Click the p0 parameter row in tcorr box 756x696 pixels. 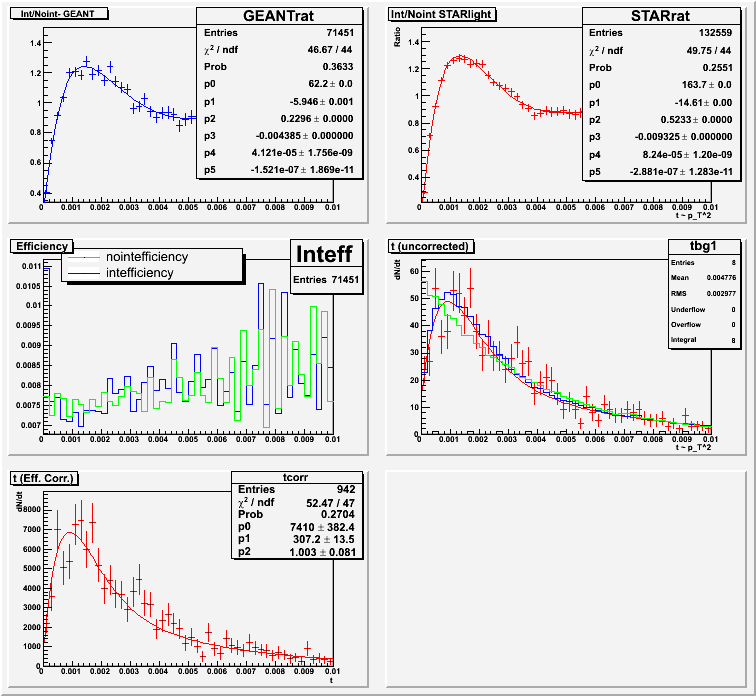click(x=296, y=523)
